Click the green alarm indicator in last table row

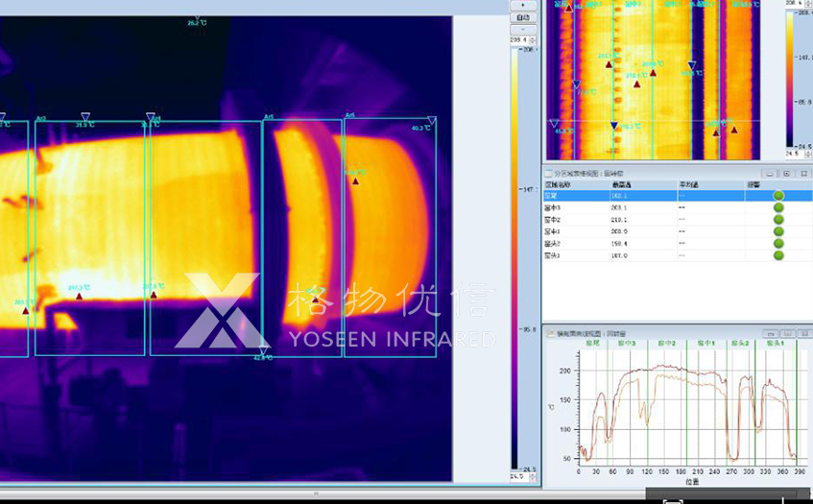[x=778, y=255]
